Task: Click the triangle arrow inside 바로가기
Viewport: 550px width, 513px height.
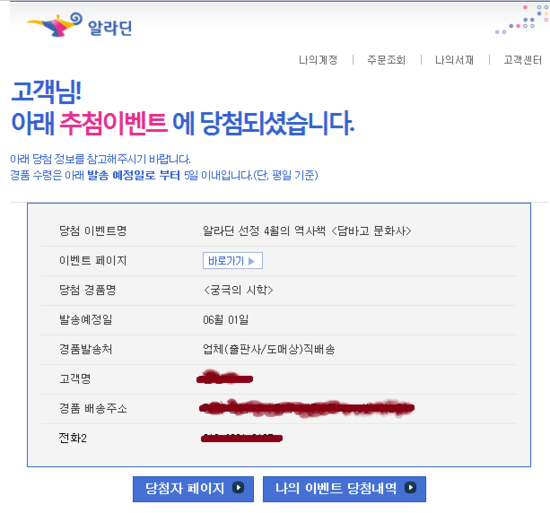Action: pyautogui.click(x=251, y=261)
